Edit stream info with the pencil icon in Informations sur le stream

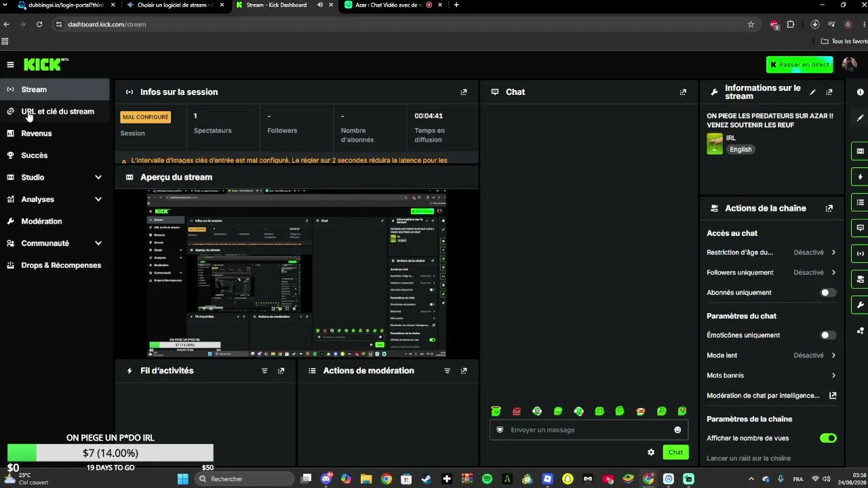[x=812, y=92]
